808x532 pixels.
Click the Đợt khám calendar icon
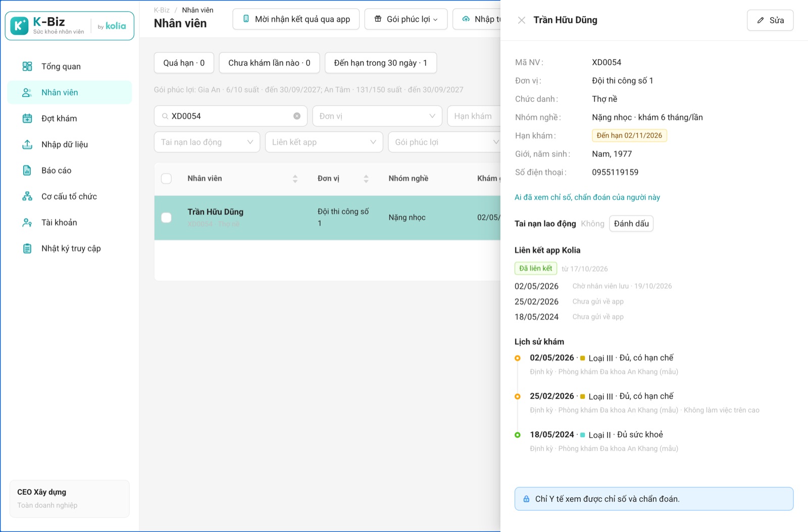pos(27,118)
